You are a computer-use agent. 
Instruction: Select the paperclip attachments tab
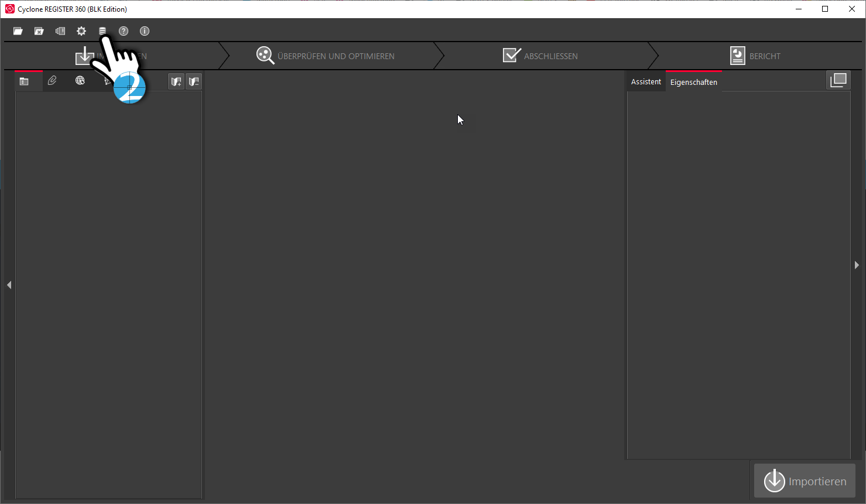pyautogui.click(x=52, y=81)
